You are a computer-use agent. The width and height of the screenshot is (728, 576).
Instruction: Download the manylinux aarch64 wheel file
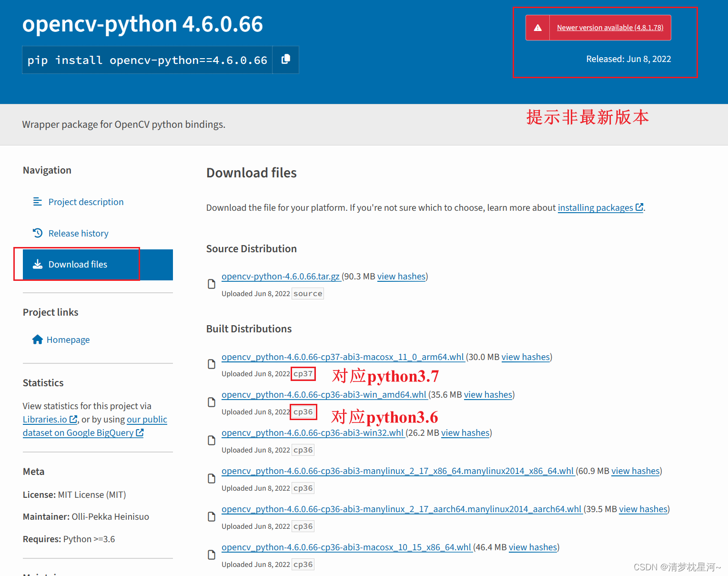[x=402, y=509]
